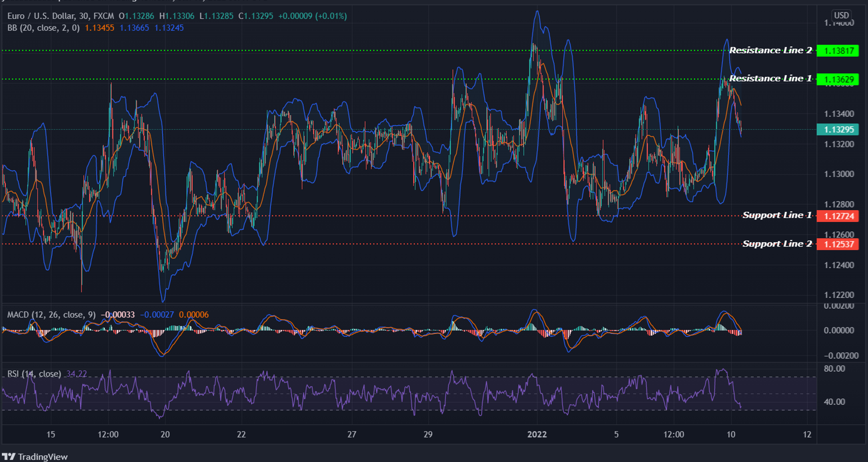The height and width of the screenshot is (462, 868).
Task: Click 1.13400 on the price scale
Action: pos(838,114)
